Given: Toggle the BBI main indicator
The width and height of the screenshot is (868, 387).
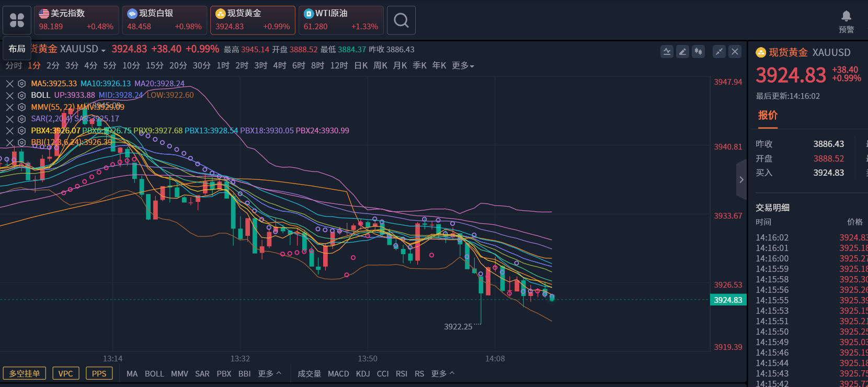Looking at the screenshot, I should click(244, 373).
